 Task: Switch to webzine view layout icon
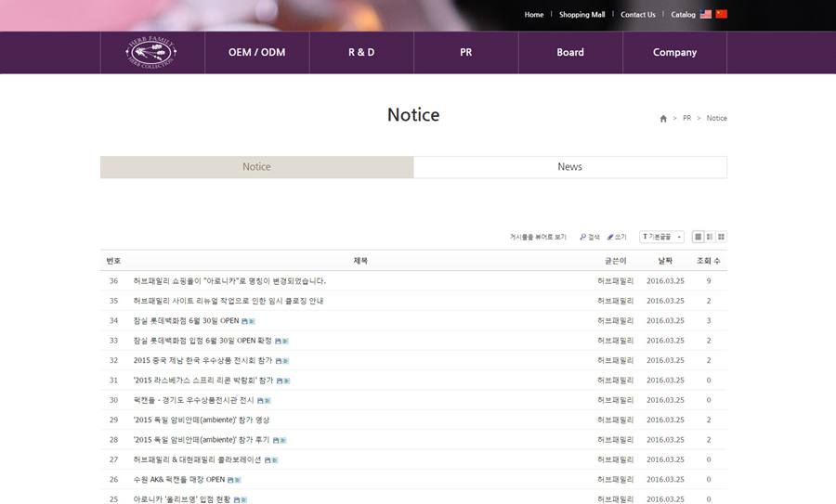pyautogui.click(x=710, y=237)
